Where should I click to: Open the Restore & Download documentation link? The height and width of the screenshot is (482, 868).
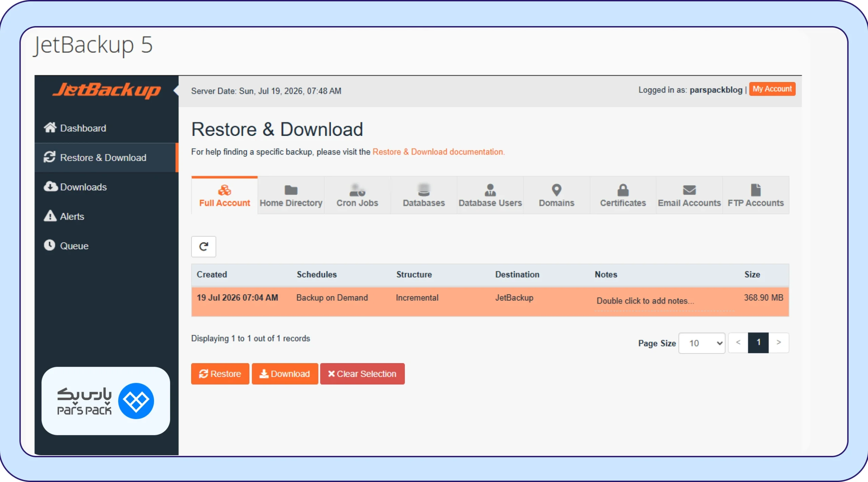(438, 152)
